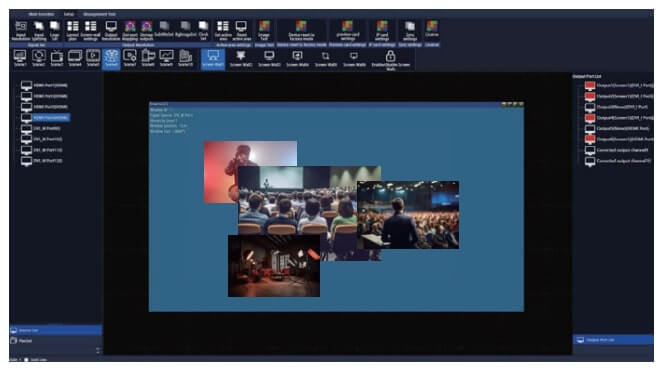This screenshot has width=664, height=371.
Task: Select Connected output channel entry at list bottom
Action: (x=618, y=161)
